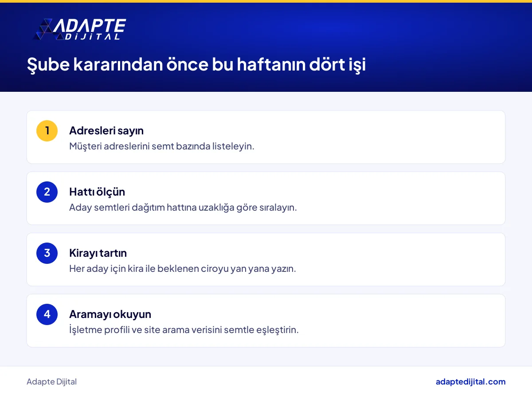The height and width of the screenshot is (404, 532).
Task: Click "Müşteri adreslerini semt bazında listeleyin." text
Action: point(162,146)
